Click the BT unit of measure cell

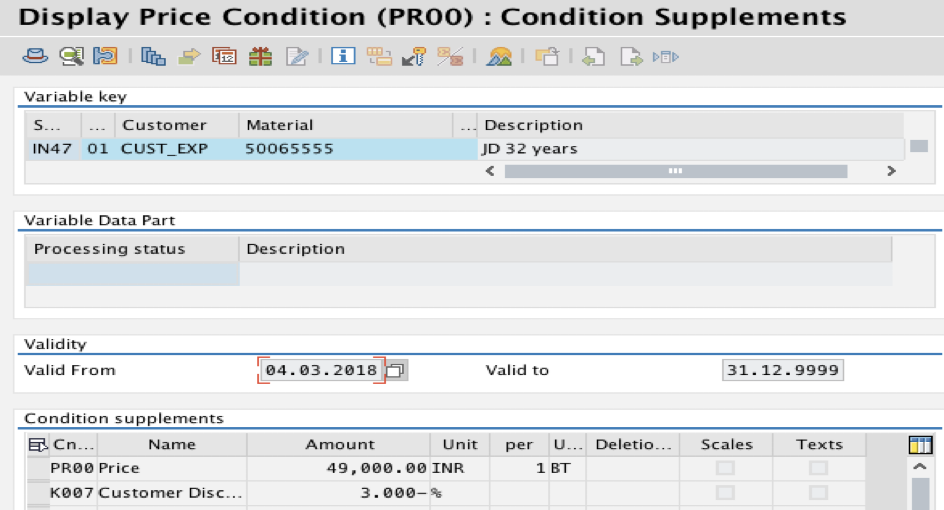(x=567, y=468)
